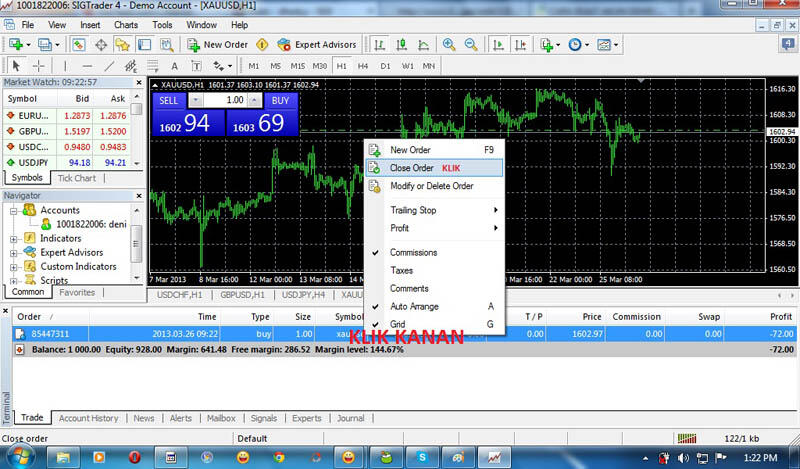Viewport: 800px width, 469px height.
Task: Select the M5 timeframe
Action: tap(276, 66)
